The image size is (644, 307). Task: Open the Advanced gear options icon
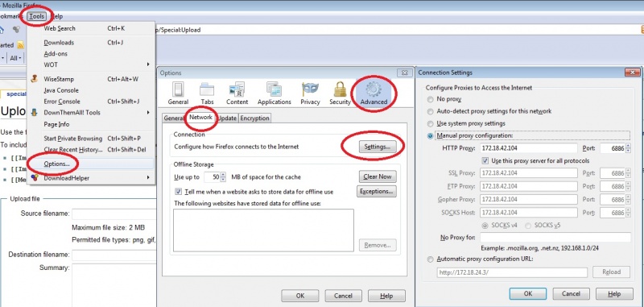(374, 93)
